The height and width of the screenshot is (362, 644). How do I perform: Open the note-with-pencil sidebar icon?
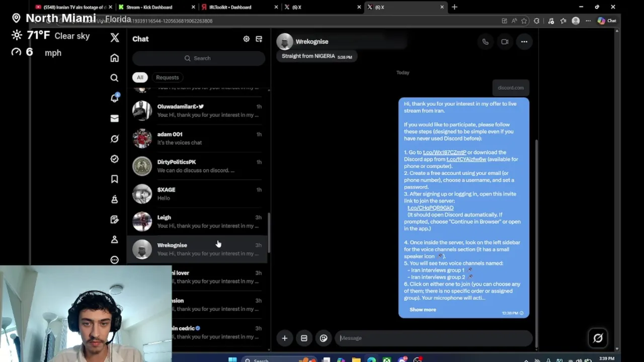(x=115, y=219)
